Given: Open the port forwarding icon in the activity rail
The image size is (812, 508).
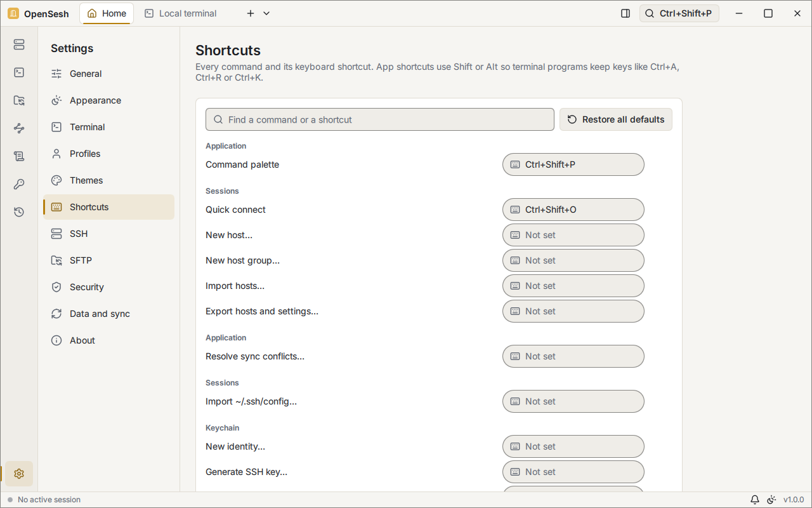Looking at the screenshot, I should 19,128.
